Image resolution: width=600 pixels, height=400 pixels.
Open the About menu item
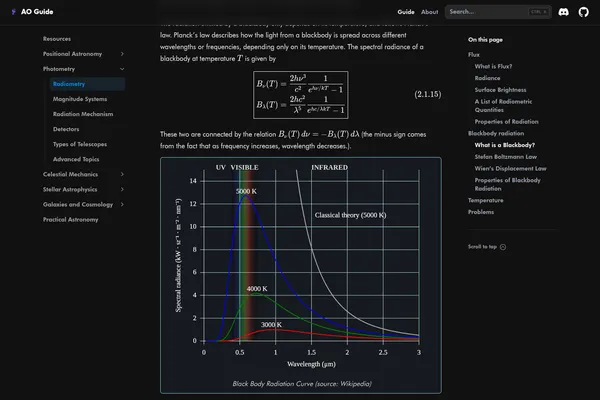tap(429, 12)
